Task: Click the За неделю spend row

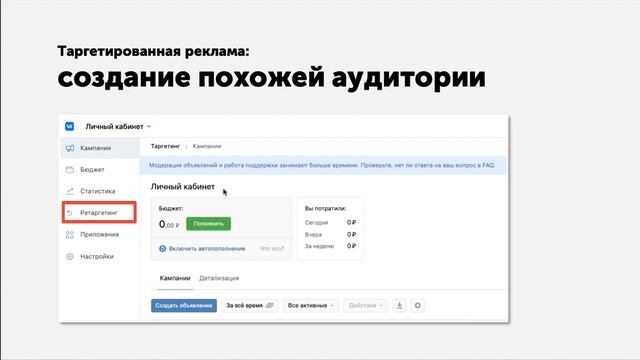Action: (330, 246)
